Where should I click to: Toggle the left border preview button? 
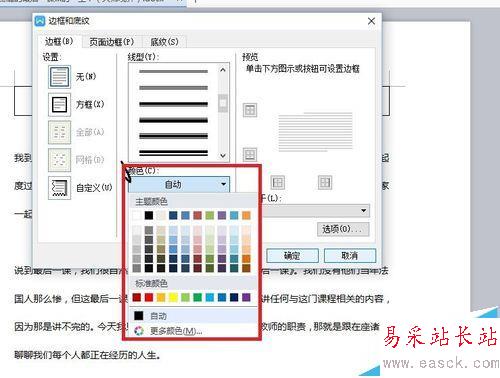click(278, 182)
